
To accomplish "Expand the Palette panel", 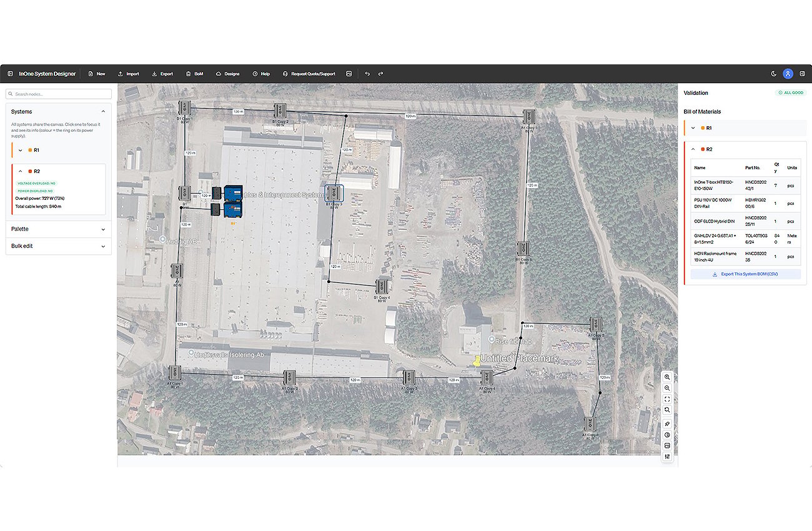I will [x=59, y=229].
